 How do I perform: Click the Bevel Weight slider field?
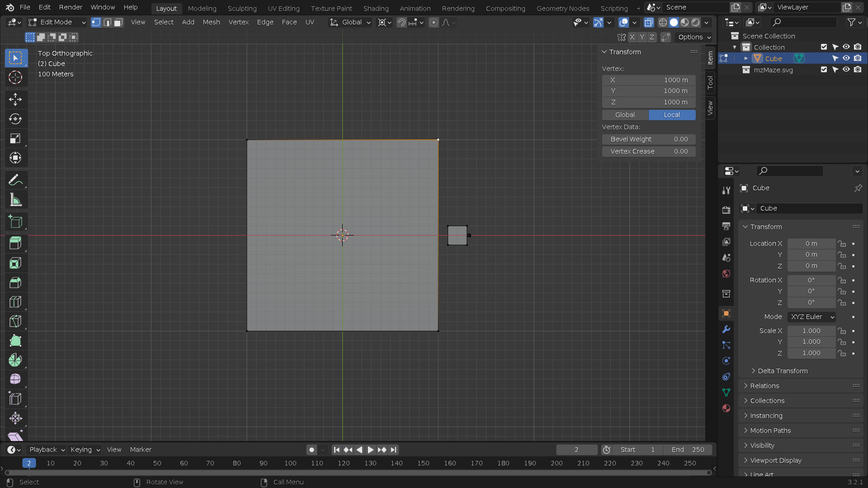tap(649, 139)
